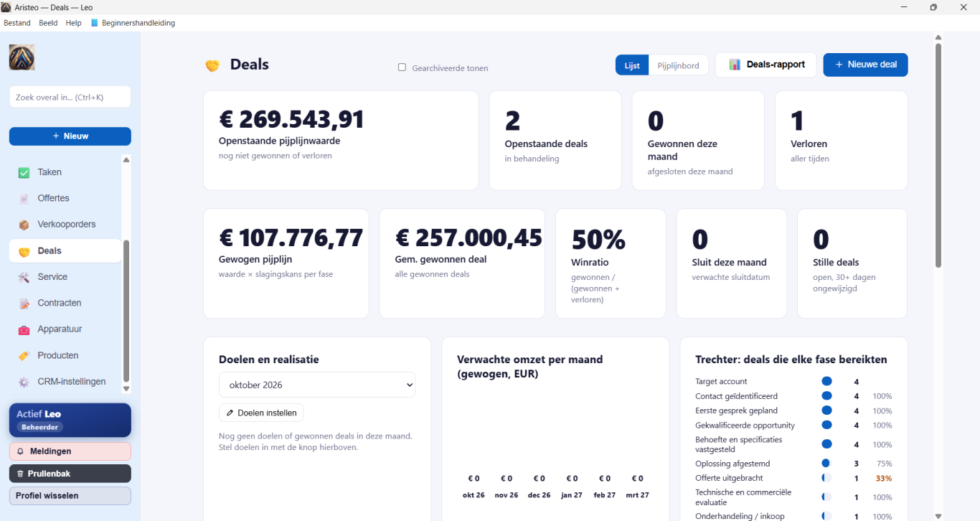Click the Deals handshake icon in sidebar
980x521 pixels.
(x=24, y=251)
